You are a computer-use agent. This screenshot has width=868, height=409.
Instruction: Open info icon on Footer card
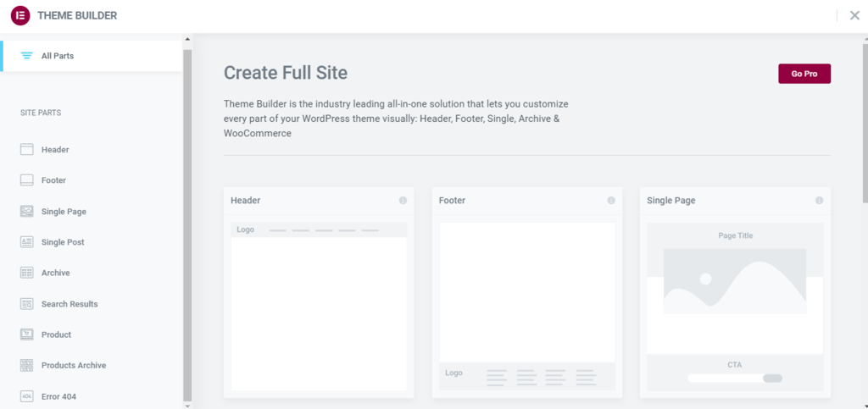pos(611,201)
